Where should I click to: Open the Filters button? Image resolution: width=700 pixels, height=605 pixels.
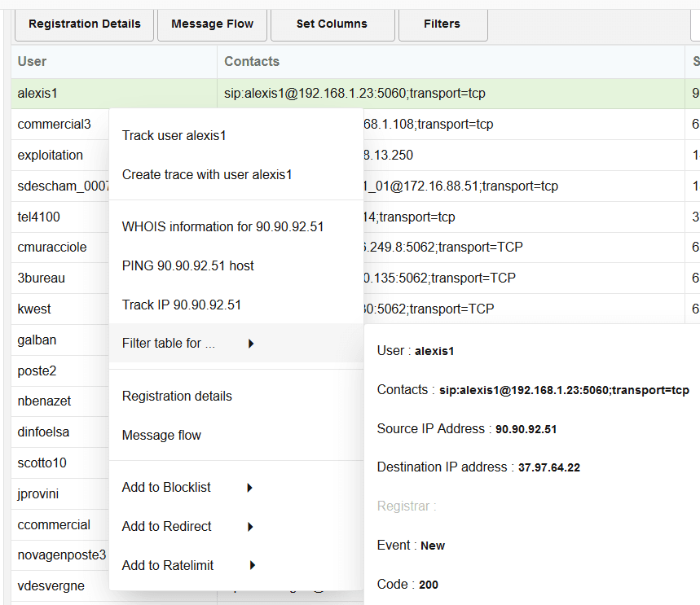[442, 24]
